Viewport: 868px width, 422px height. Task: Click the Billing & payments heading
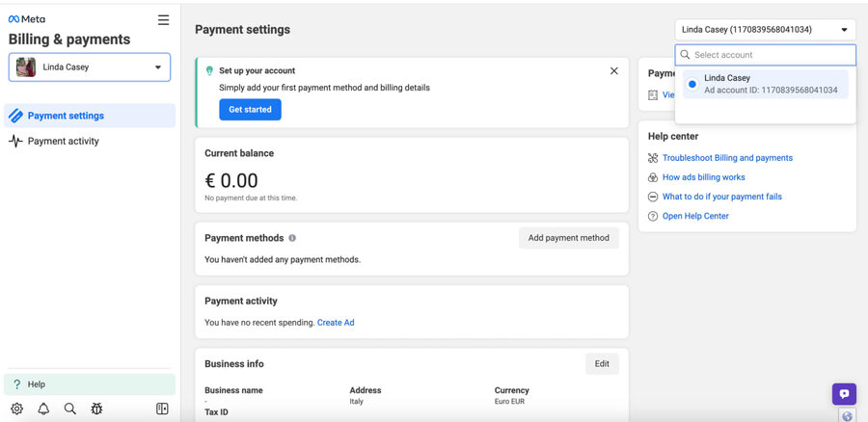(69, 40)
